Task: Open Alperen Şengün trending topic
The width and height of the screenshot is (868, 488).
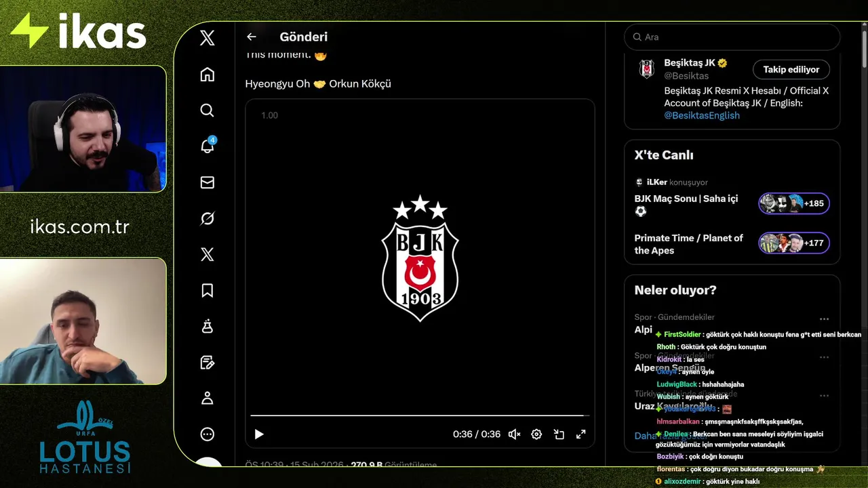Action: tap(670, 367)
